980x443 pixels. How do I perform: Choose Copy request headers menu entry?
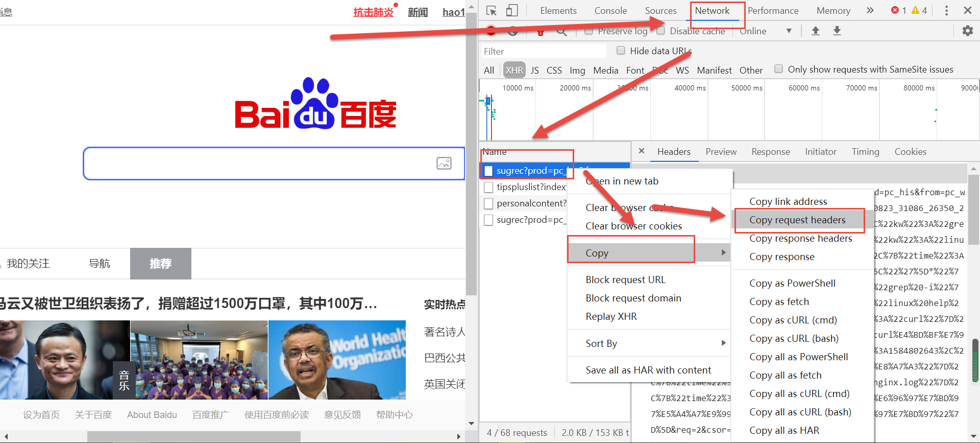tap(797, 220)
